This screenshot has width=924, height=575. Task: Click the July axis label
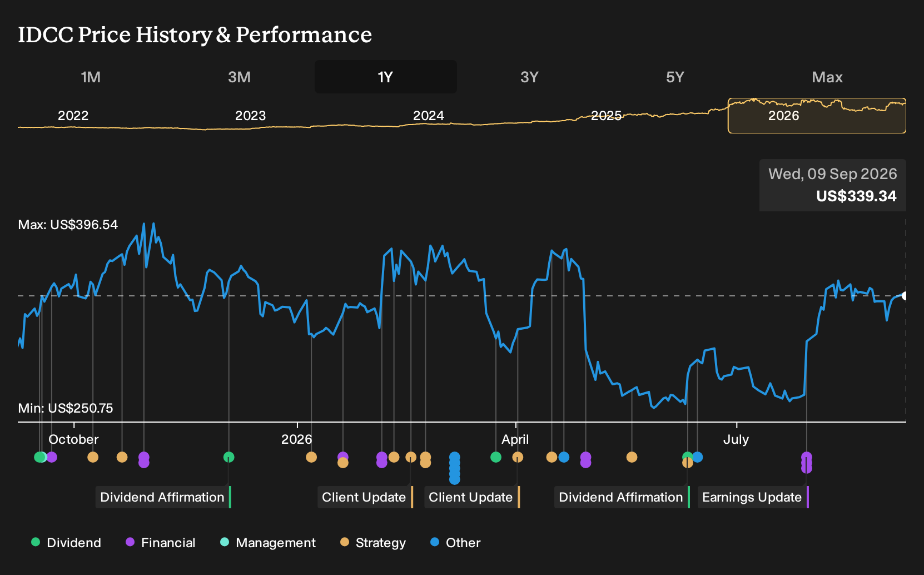point(736,439)
